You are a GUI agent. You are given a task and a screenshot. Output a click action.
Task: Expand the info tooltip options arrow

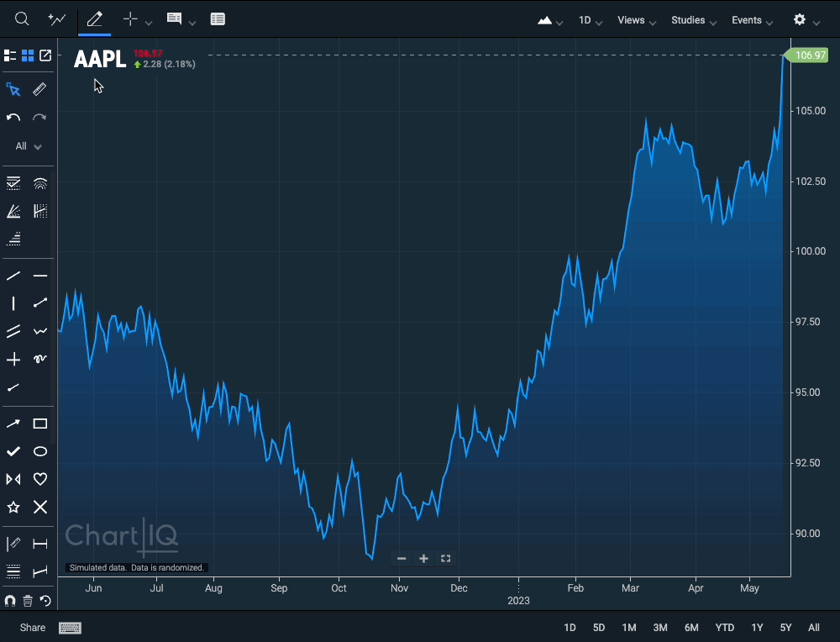192,23
